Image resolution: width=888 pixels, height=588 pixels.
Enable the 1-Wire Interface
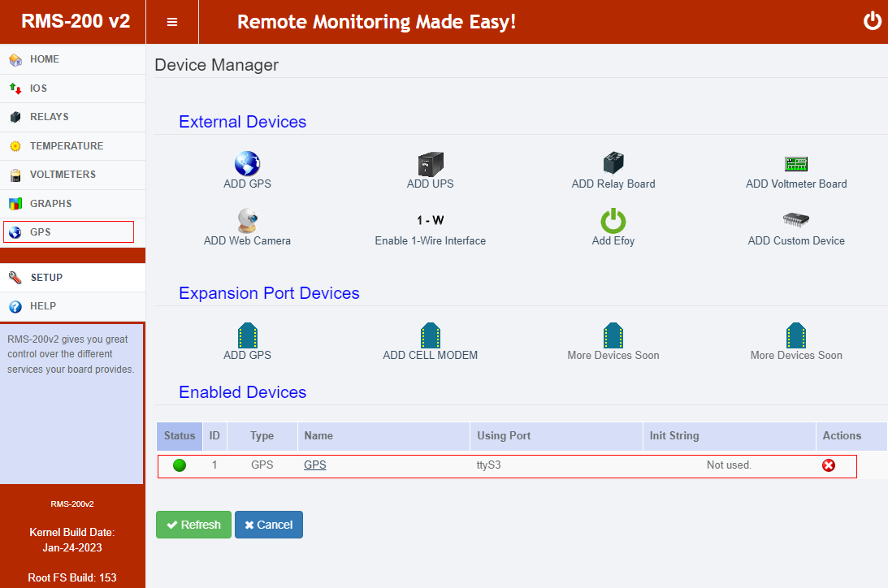430,221
